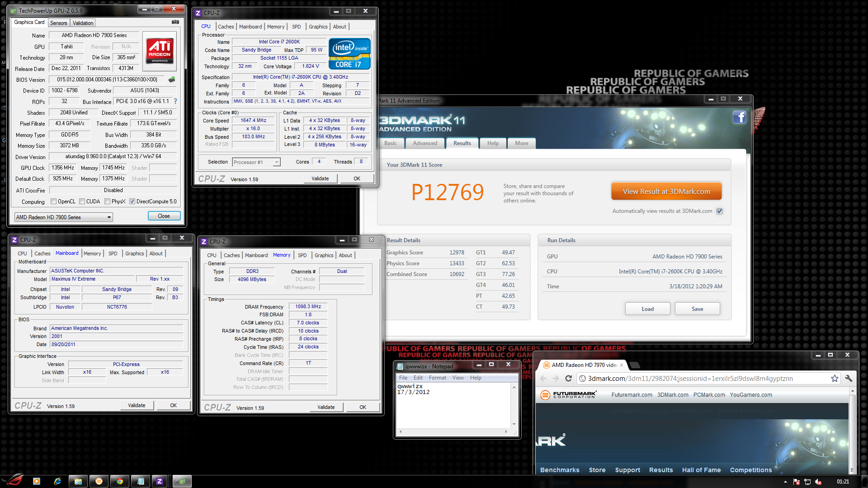Click the volume muted tray icon

(818, 482)
